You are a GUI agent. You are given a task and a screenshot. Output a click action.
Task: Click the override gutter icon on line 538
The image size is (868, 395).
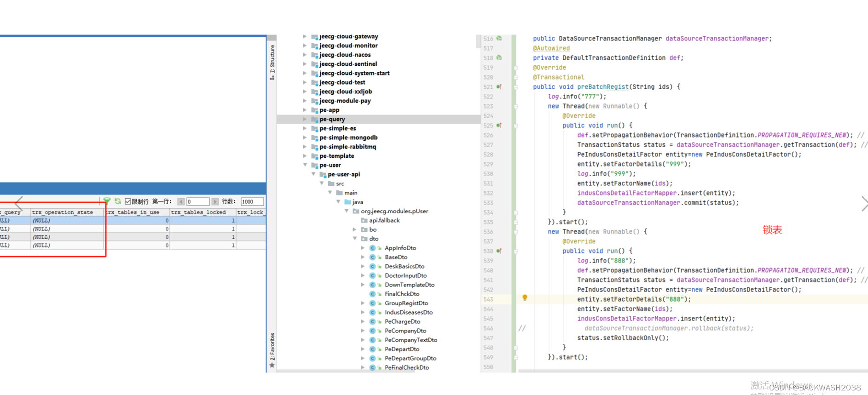499,251
